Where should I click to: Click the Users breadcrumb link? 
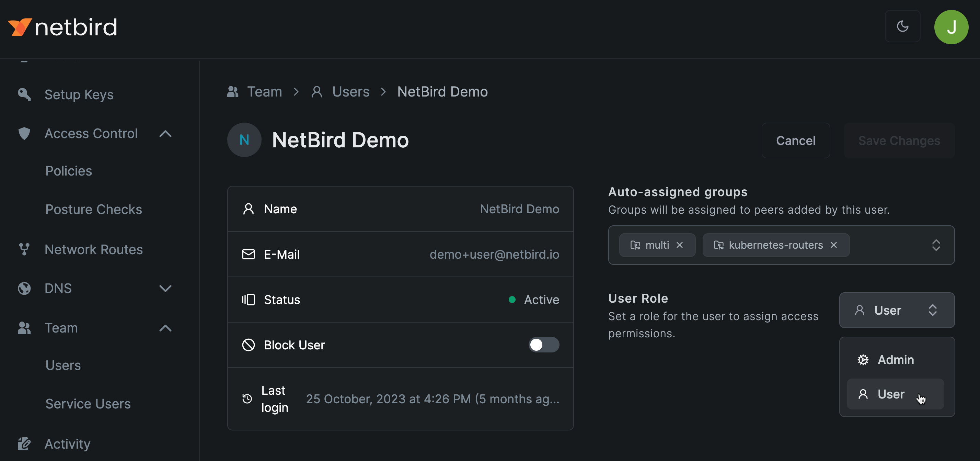pyautogui.click(x=350, y=92)
